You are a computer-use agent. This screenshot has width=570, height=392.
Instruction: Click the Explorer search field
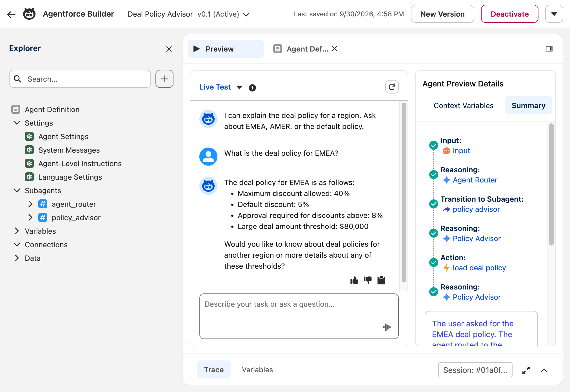80,79
